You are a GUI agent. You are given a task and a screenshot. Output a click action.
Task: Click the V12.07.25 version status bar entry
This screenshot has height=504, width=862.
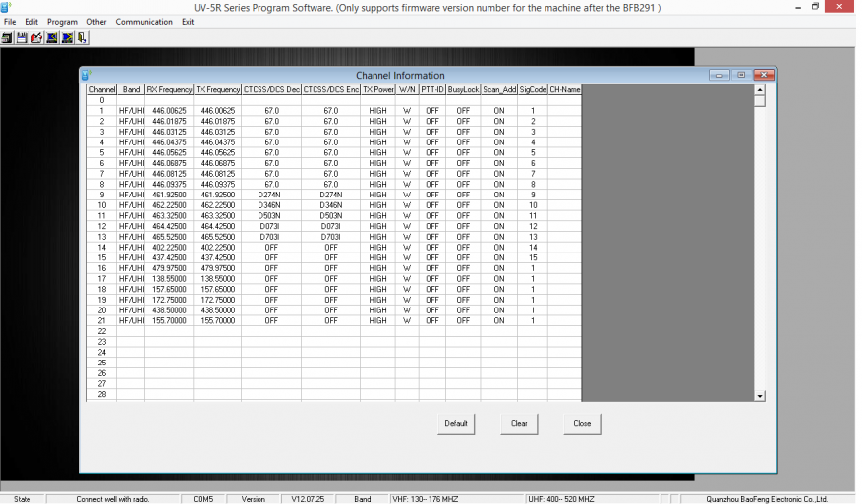(x=308, y=499)
